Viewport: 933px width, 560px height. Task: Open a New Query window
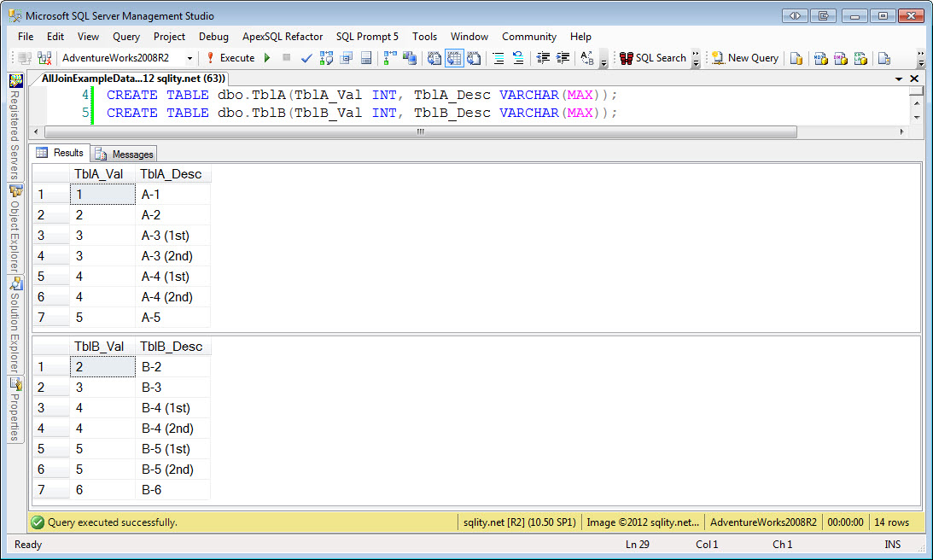[x=745, y=58]
